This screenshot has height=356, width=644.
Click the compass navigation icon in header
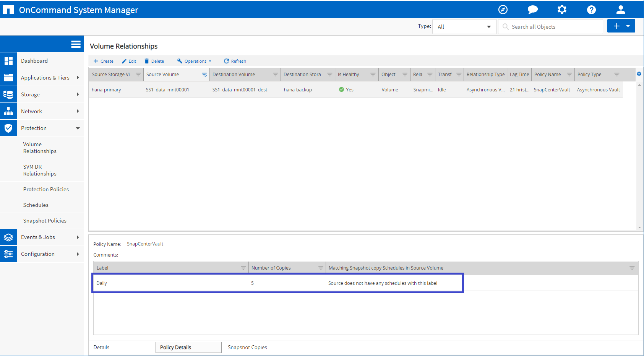pyautogui.click(x=503, y=10)
